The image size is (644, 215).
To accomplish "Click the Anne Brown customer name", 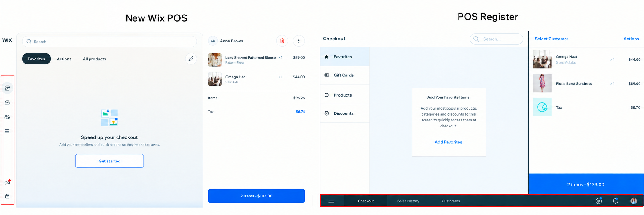I will pyautogui.click(x=232, y=41).
